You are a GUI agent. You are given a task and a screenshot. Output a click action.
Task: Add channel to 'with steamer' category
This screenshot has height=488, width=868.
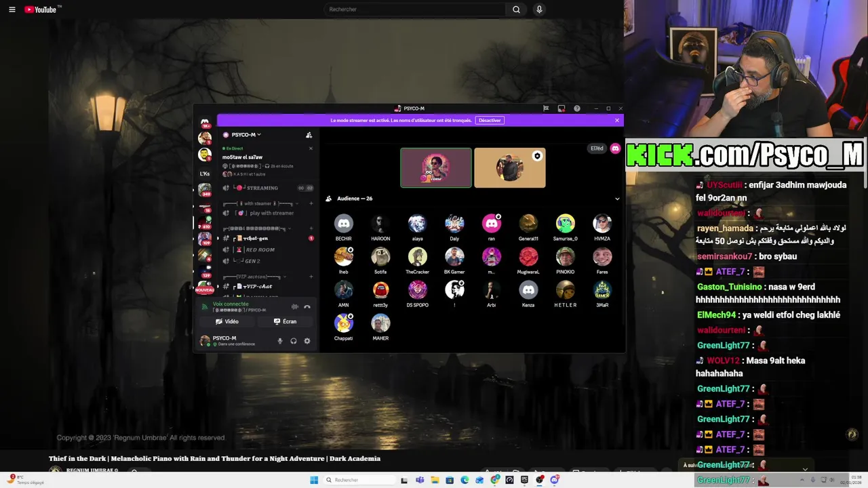[311, 203]
